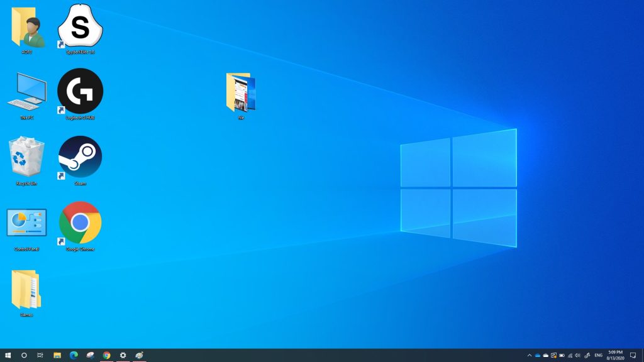This screenshot has width=644, height=362.
Task: Select the Recycle Bin desktop icon
Action: [26, 161]
